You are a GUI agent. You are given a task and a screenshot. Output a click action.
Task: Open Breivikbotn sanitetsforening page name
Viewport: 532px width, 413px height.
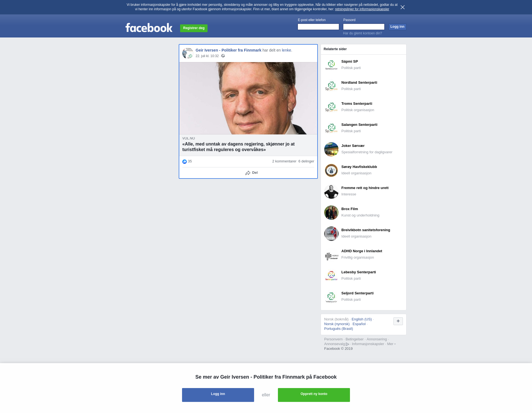365,230
